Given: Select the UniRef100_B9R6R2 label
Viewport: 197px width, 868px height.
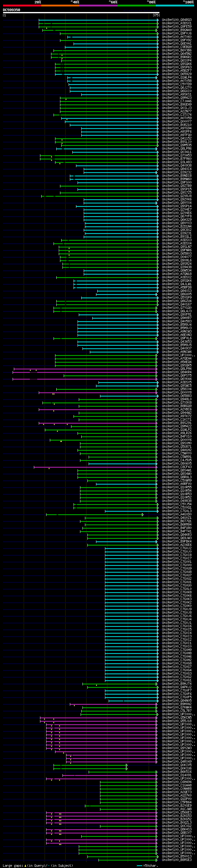Looking at the screenshot, I should [177, 57].
